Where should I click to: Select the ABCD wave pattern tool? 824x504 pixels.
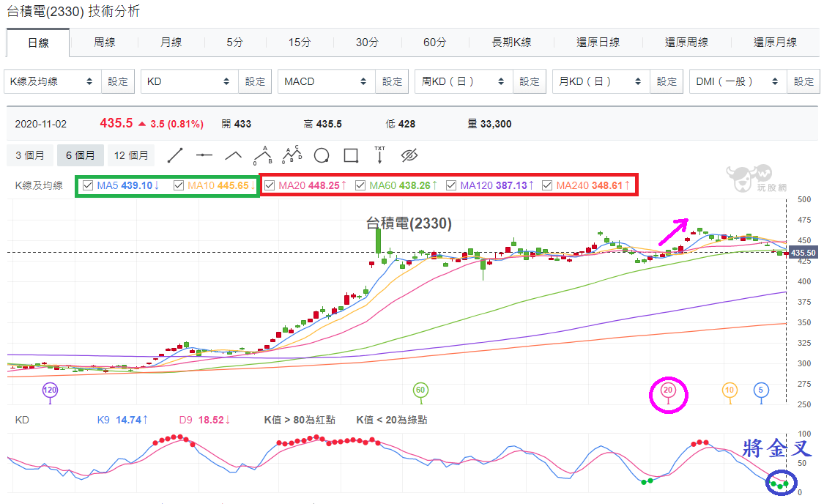292,155
